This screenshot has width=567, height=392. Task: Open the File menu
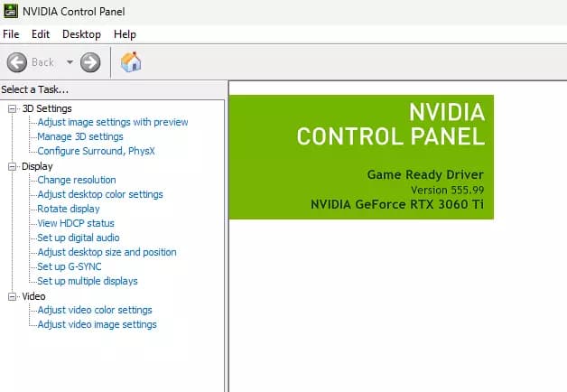pos(11,34)
